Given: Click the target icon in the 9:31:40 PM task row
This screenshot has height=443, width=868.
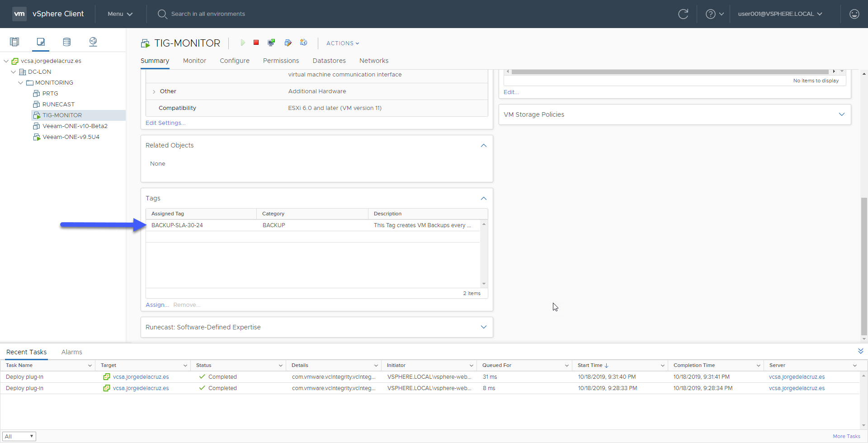Looking at the screenshot, I should tap(107, 377).
